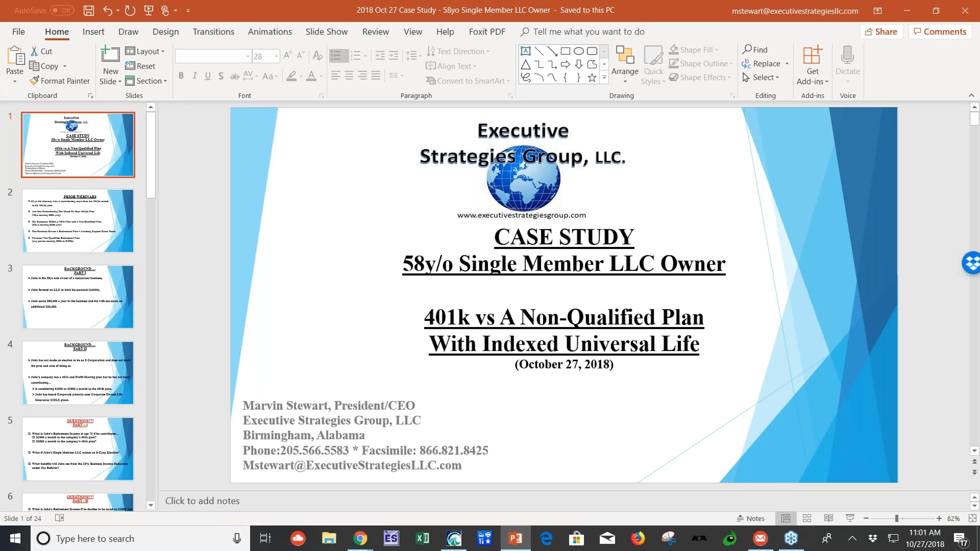Select the slide 3 Background thumbnail
980x551 pixels.
click(78, 297)
